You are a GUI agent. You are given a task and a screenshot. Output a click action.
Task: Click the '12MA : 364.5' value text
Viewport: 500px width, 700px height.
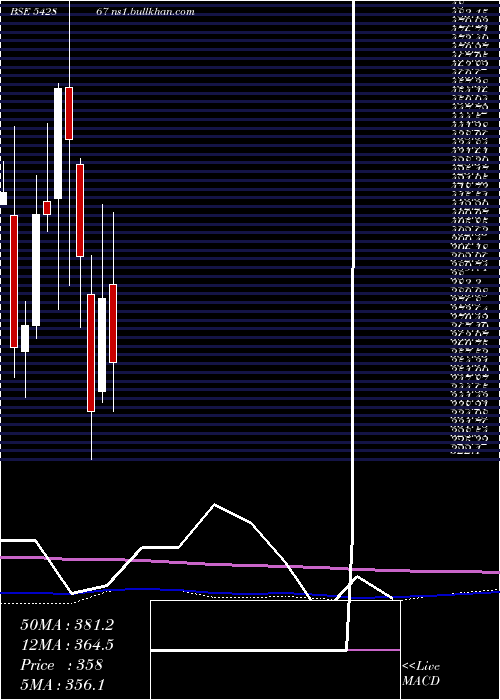coord(67,645)
